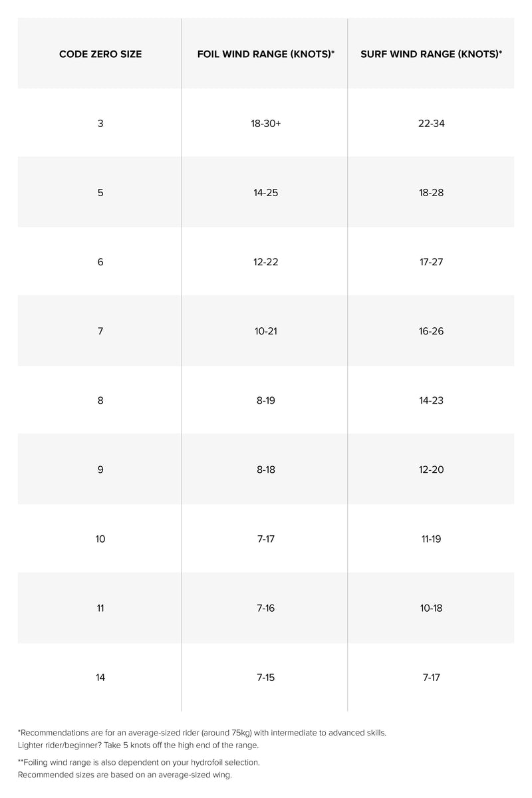Click the size 7 cell
Screen dimensions: 532x798
coord(100,331)
